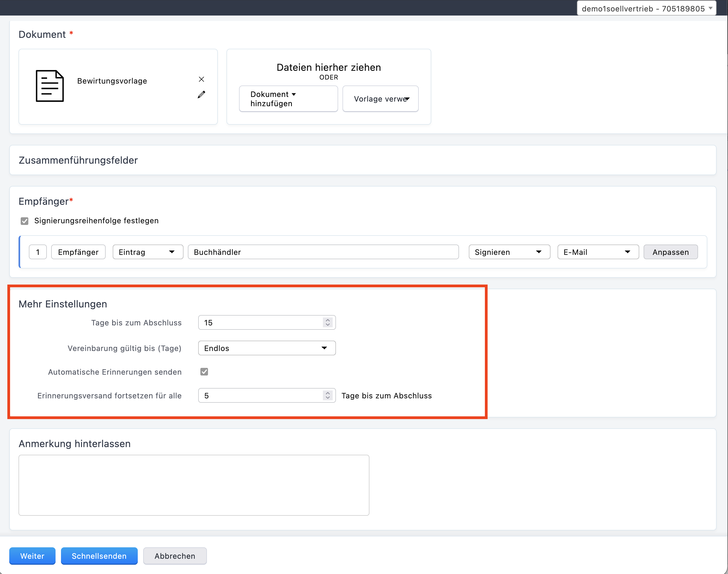Edit Bewirtungsvorlage using the pencil icon
The height and width of the screenshot is (574, 728).
coord(201,95)
